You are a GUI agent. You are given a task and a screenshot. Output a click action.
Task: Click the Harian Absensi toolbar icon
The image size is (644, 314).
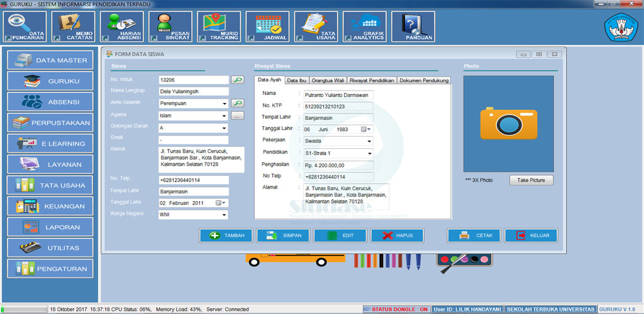point(122,27)
